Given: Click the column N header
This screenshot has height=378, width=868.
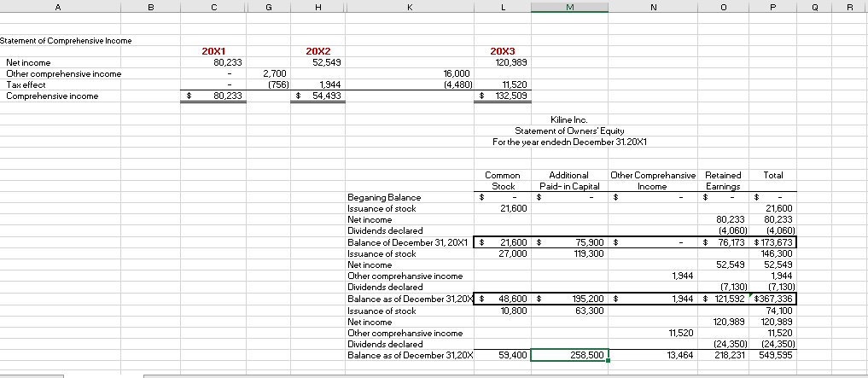Looking at the screenshot, I should pos(654,7).
